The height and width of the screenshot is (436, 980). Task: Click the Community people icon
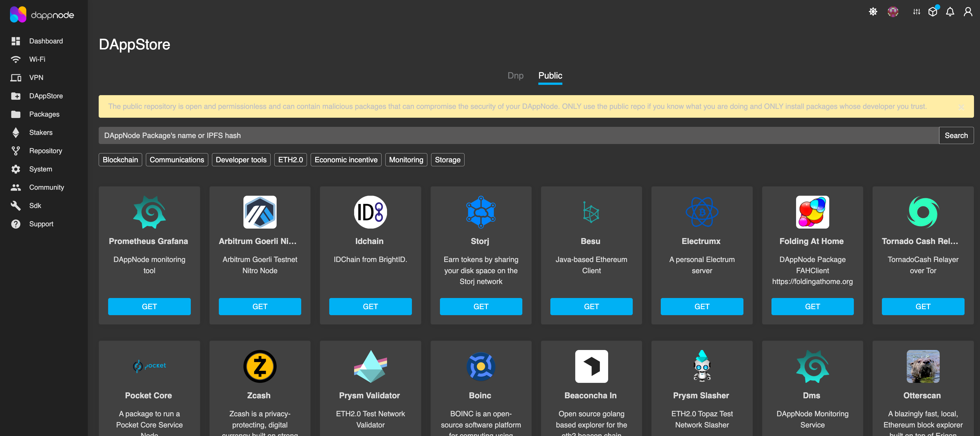tap(16, 187)
